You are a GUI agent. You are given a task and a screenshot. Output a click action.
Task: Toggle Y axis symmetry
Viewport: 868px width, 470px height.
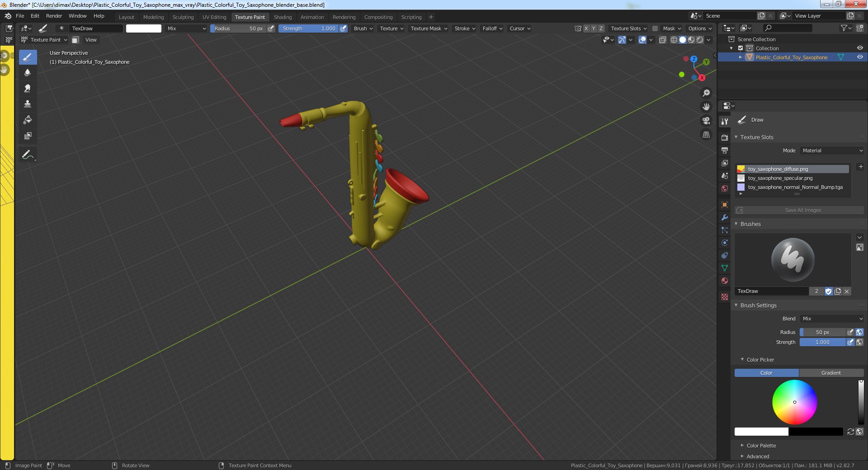click(594, 28)
